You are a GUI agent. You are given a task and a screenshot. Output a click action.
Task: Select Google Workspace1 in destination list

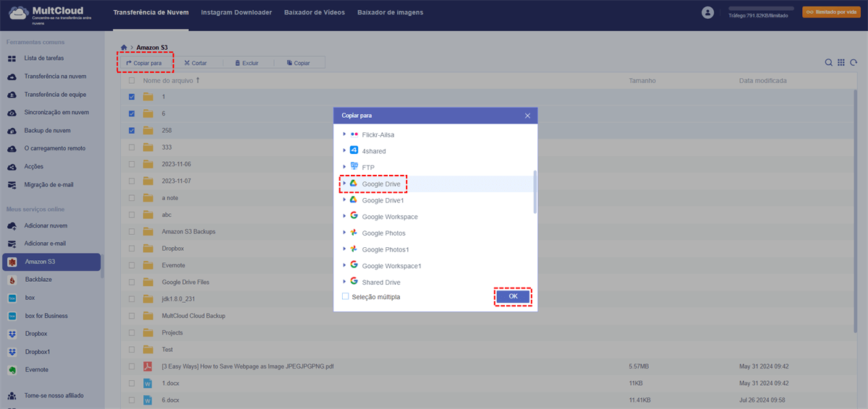[x=391, y=266]
